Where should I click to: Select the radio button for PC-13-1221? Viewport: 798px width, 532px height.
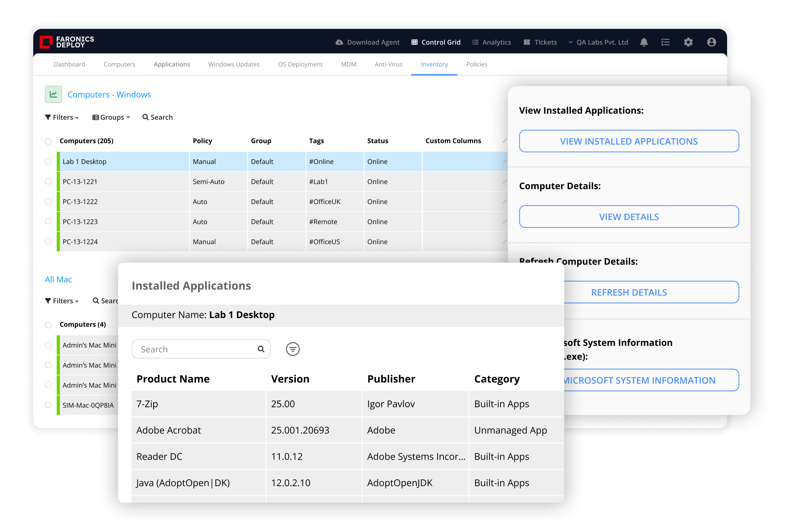[x=48, y=181]
